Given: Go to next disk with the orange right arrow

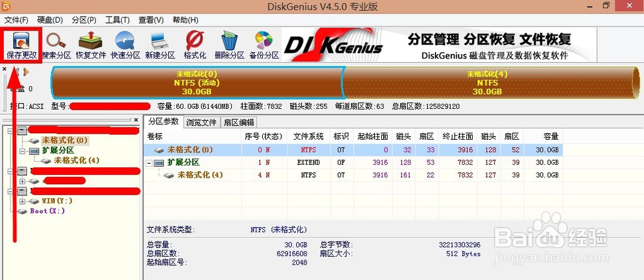Looking at the screenshot, I should tap(26, 72).
